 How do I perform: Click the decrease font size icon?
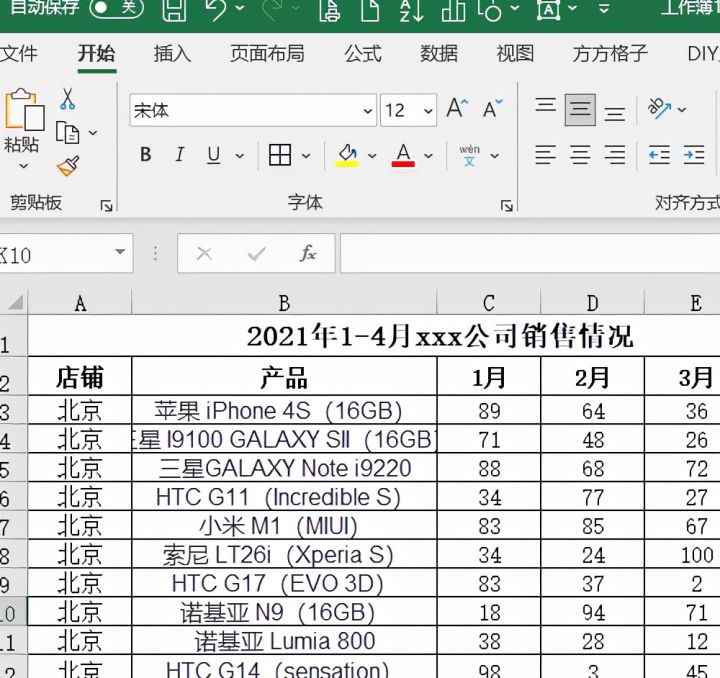point(493,109)
